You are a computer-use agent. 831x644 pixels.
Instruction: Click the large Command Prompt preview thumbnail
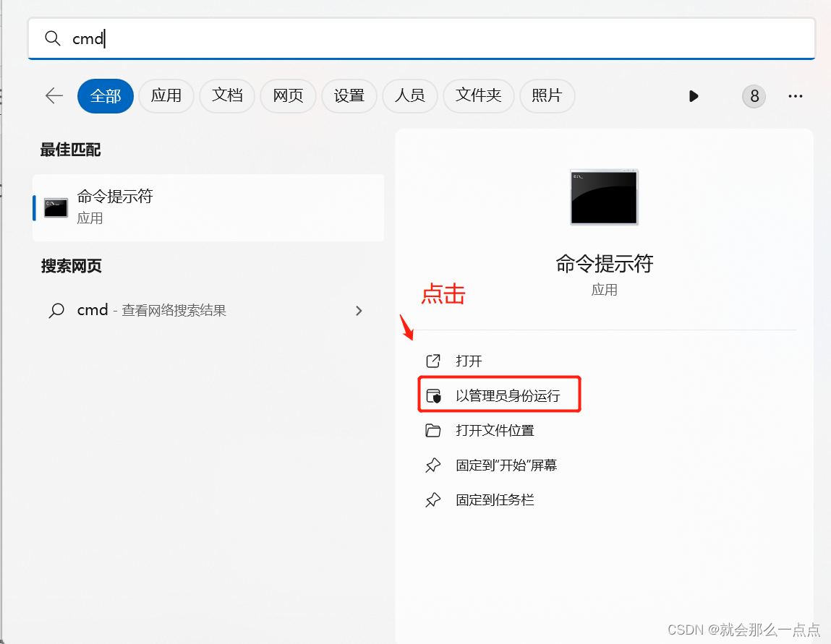604,197
